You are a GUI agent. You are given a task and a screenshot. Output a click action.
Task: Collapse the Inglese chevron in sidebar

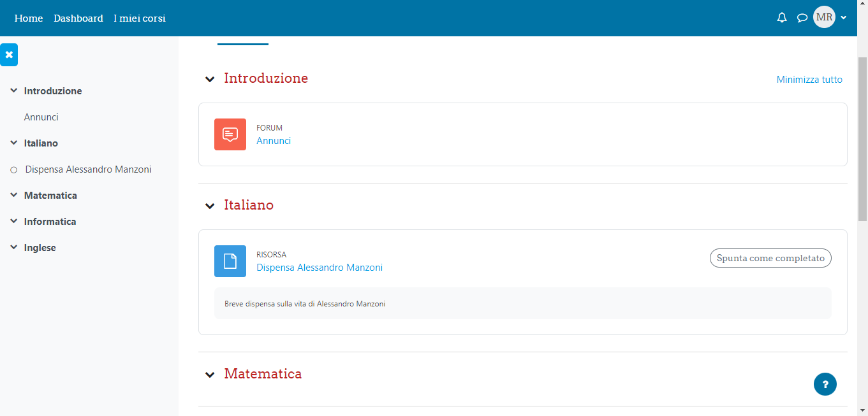click(x=13, y=248)
